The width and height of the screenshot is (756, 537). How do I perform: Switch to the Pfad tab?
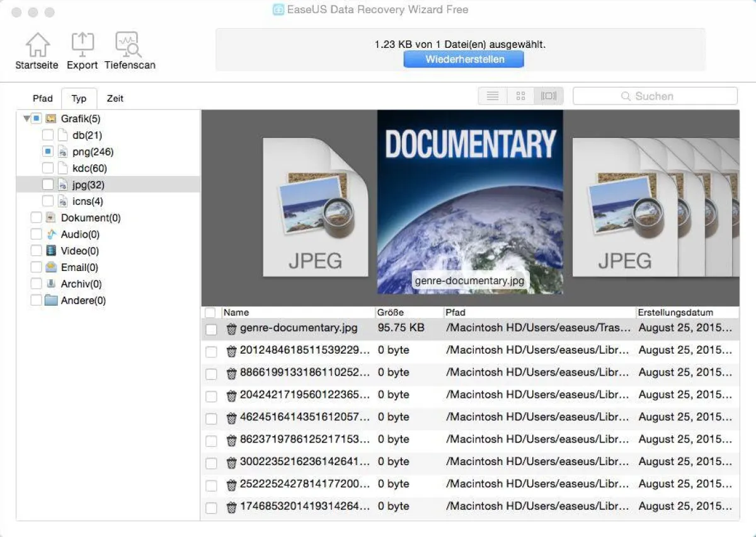[x=42, y=98]
